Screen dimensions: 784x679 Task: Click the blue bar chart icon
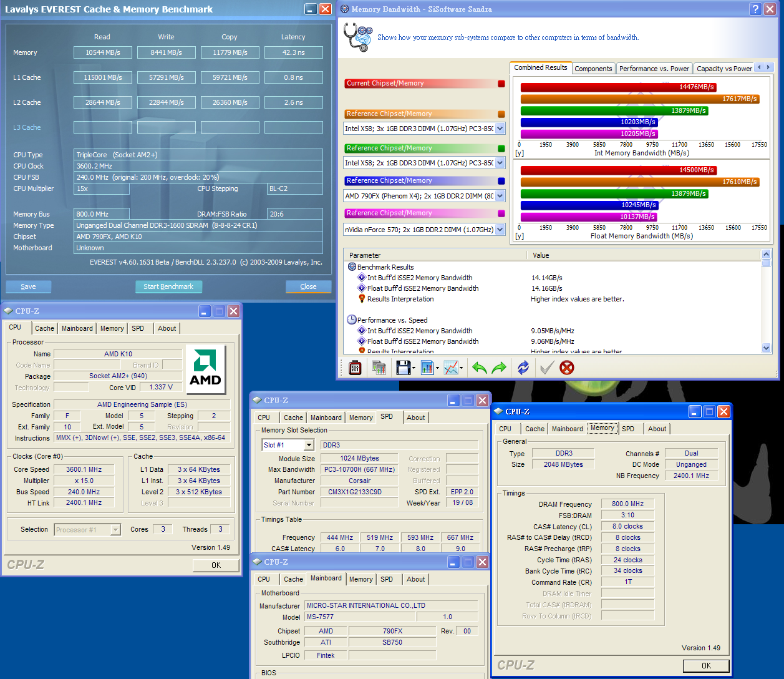427,368
